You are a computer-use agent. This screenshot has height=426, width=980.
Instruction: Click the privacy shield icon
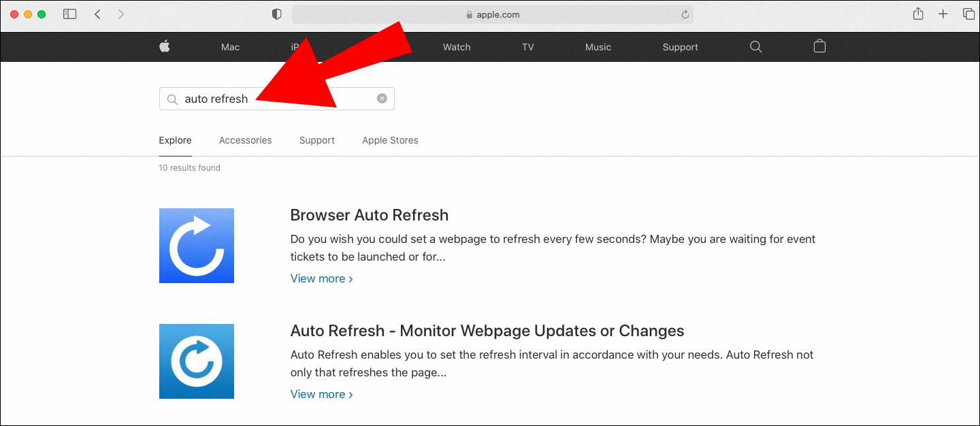[x=276, y=14]
